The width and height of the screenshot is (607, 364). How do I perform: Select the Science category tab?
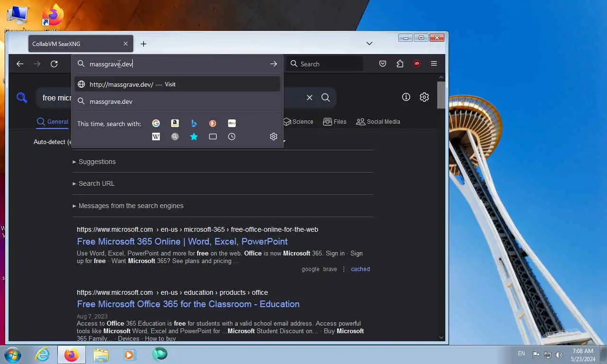coord(298,122)
